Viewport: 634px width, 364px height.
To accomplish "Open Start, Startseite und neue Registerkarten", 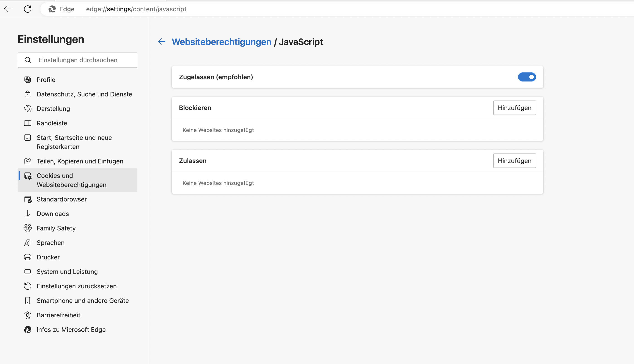I will (77, 142).
